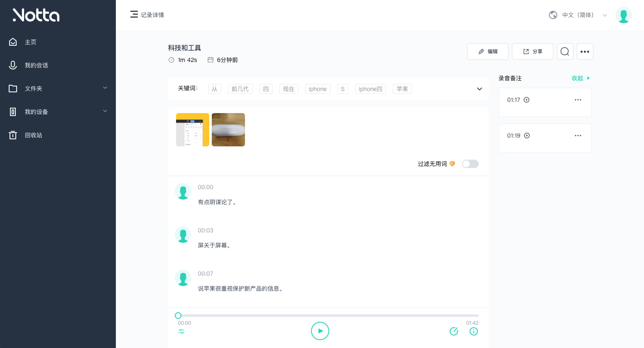Expand the 我的设备 section
The image size is (644, 348).
105,111
